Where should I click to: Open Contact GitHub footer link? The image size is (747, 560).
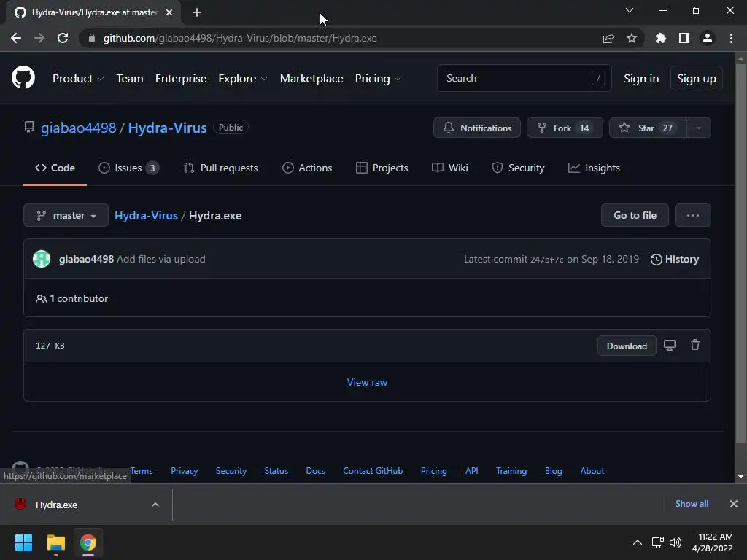tap(373, 471)
